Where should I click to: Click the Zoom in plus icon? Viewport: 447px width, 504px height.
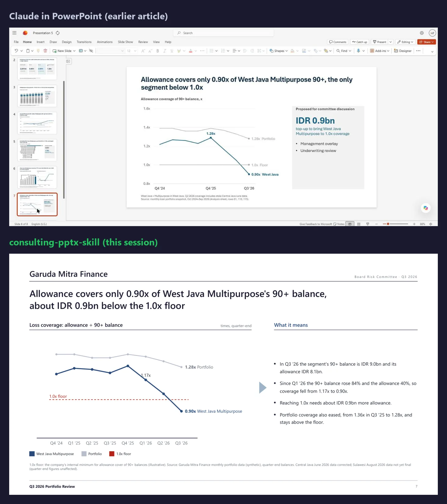coord(414,224)
